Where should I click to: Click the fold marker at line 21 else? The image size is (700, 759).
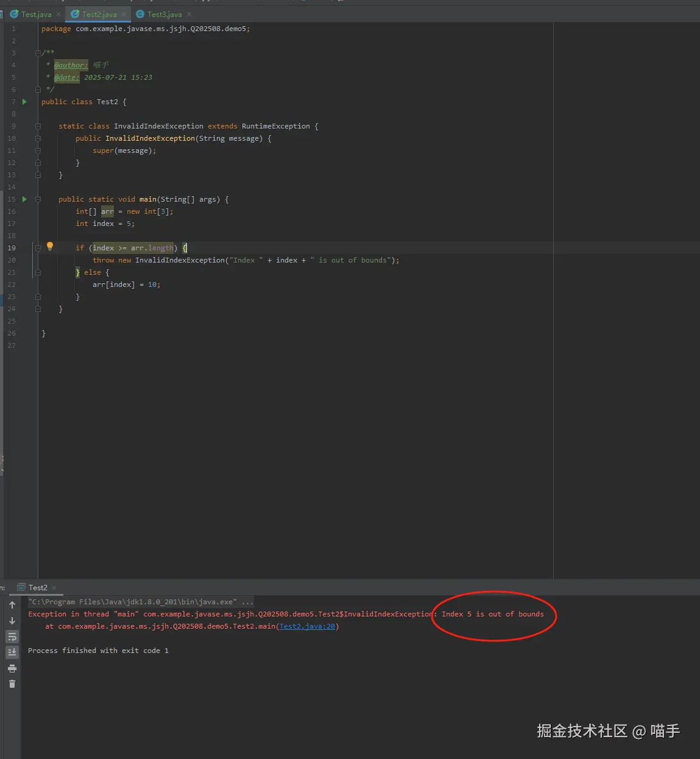pyautogui.click(x=38, y=272)
